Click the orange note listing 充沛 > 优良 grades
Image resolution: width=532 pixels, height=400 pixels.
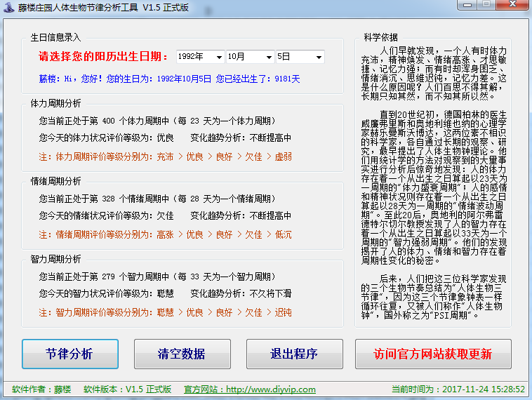click(165, 156)
